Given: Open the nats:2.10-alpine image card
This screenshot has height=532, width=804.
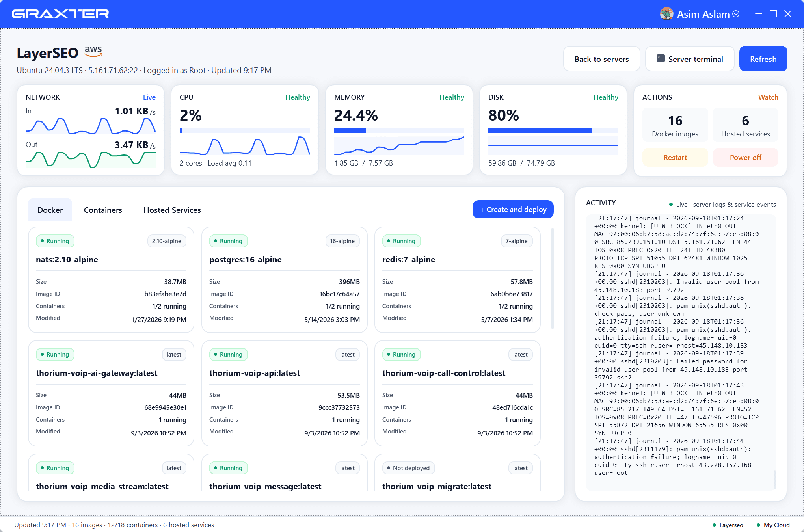Looking at the screenshot, I should coord(111,280).
